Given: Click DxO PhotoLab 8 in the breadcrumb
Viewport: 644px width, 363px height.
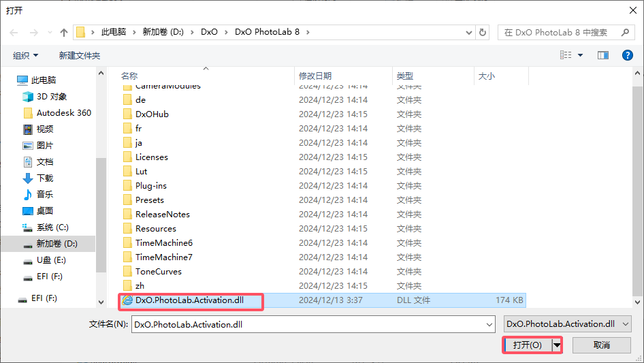Looking at the screenshot, I should coord(267,32).
